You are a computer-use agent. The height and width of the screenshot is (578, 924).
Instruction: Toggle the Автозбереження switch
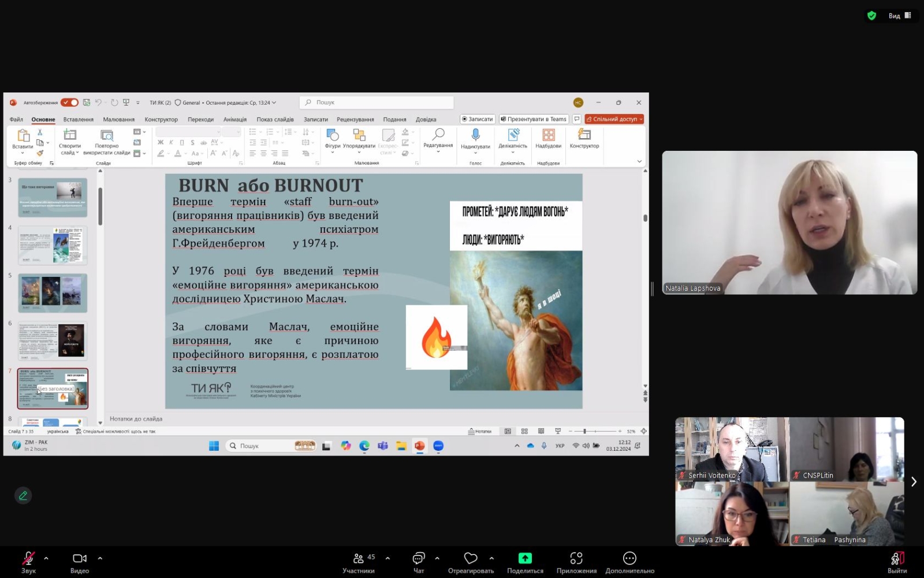point(70,102)
